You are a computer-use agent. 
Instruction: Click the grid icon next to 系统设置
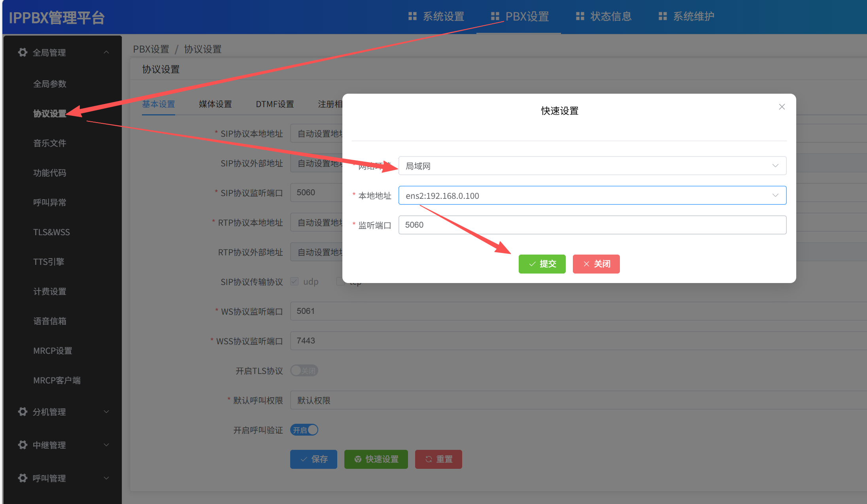[x=412, y=16]
